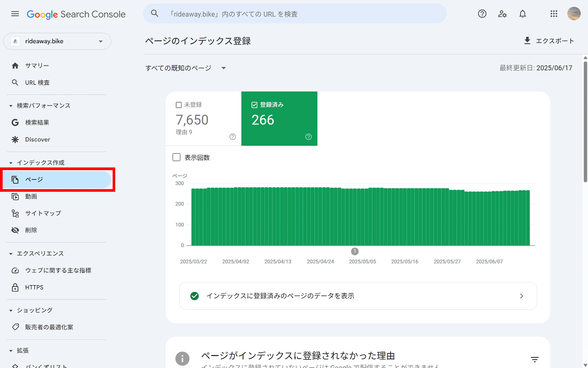
Task: Open the サイトマップ section
Action: (43, 213)
